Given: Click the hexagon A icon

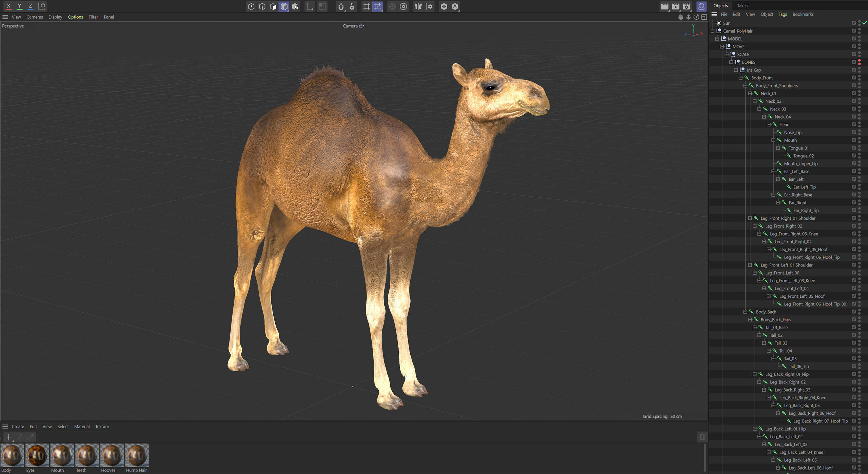Looking at the screenshot, I should click(455, 6).
